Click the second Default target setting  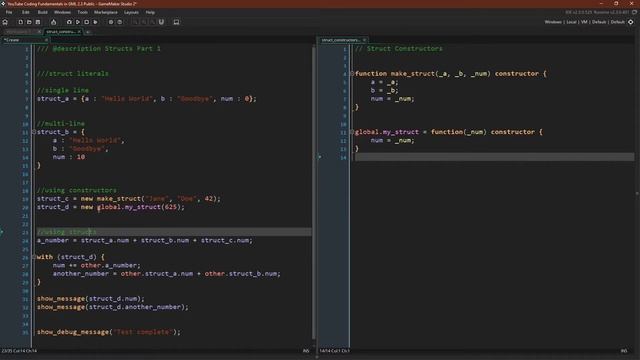[618, 22]
